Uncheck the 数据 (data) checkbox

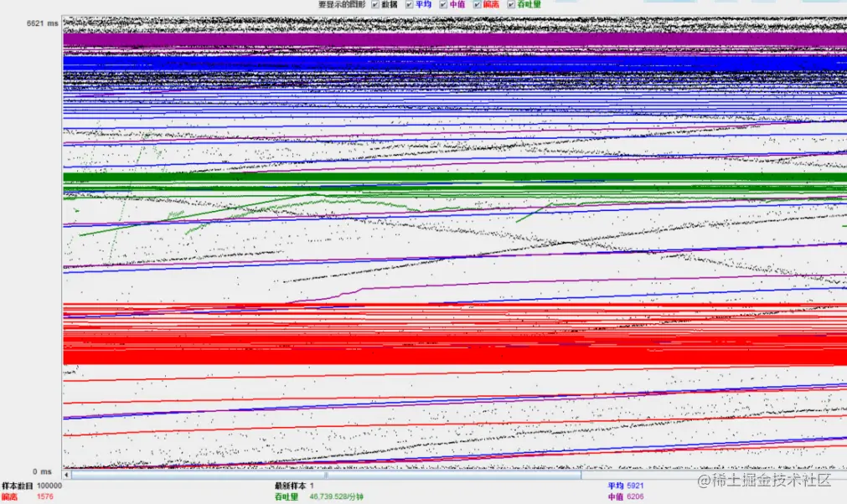[x=375, y=4]
